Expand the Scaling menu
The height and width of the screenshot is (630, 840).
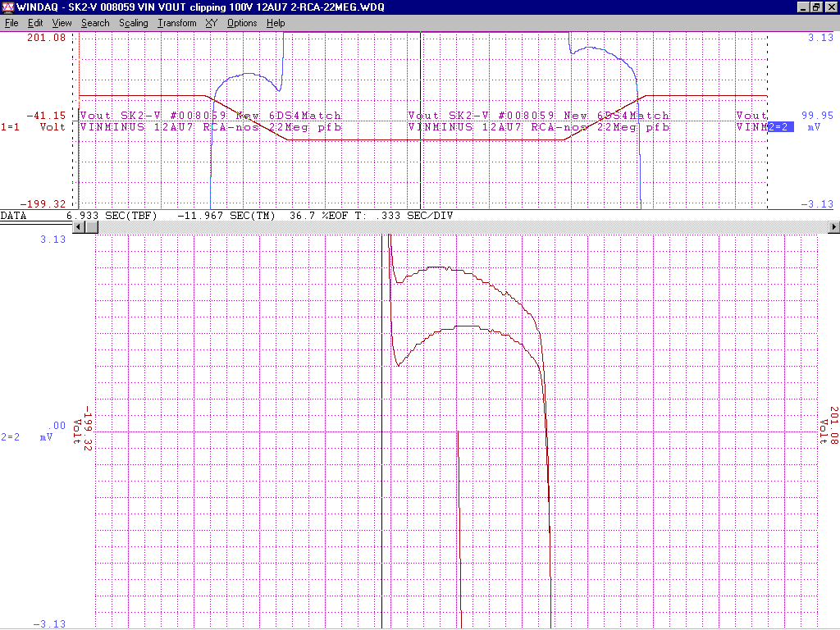tap(133, 23)
